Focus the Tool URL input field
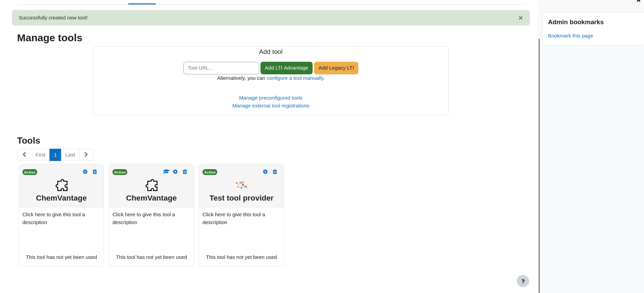 coord(221,68)
